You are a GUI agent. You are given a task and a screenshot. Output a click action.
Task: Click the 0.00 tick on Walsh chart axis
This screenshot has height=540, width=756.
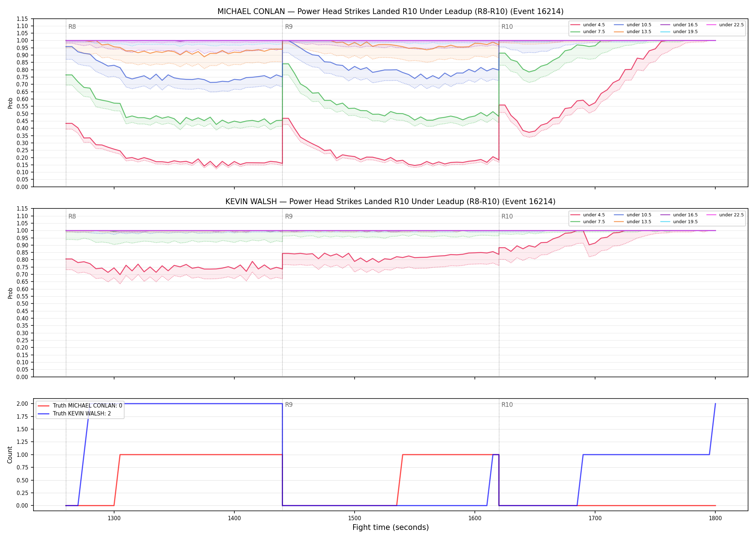pyautogui.click(x=22, y=377)
